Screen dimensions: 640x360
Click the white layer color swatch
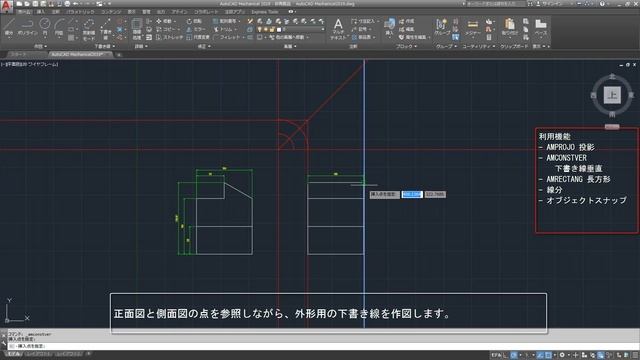[279, 29]
